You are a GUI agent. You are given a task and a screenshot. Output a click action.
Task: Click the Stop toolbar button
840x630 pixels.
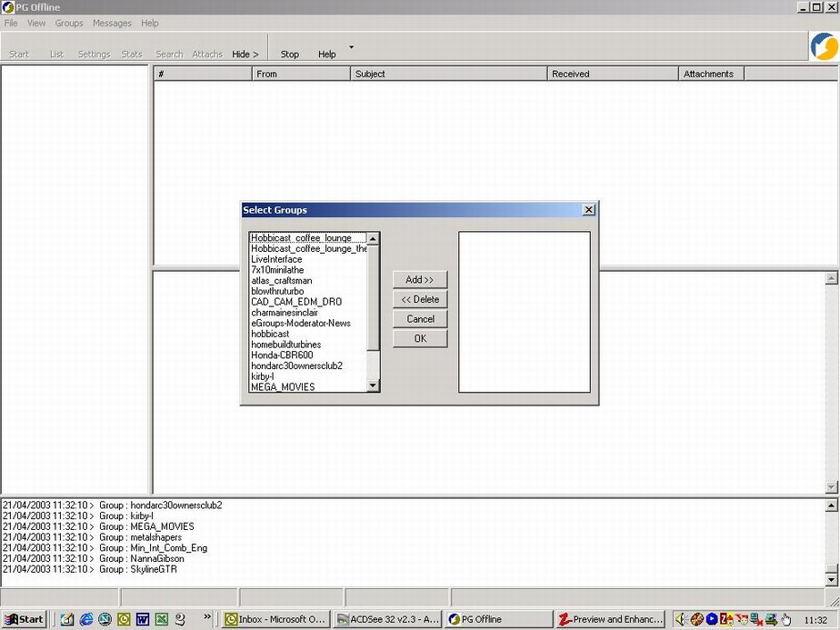[x=290, y=55]
